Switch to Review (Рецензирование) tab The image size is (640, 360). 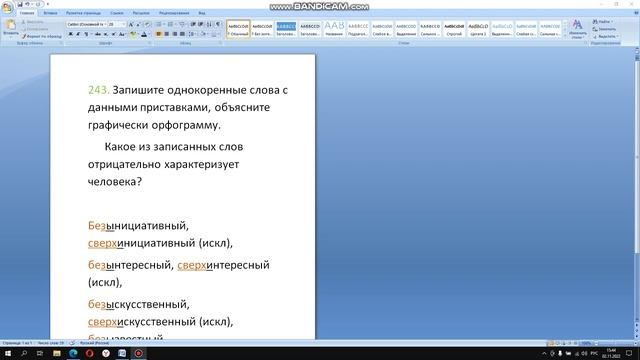[x=174, y=13]
